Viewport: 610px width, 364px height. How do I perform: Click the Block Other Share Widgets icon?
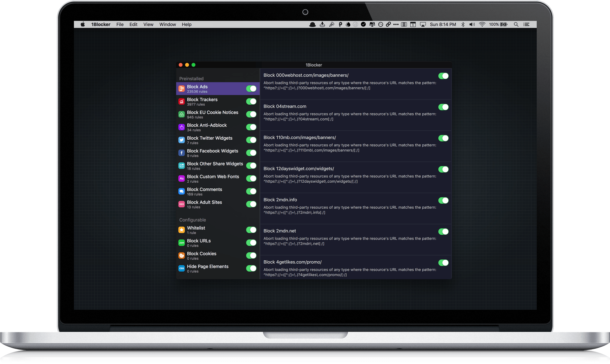point(182,166)
